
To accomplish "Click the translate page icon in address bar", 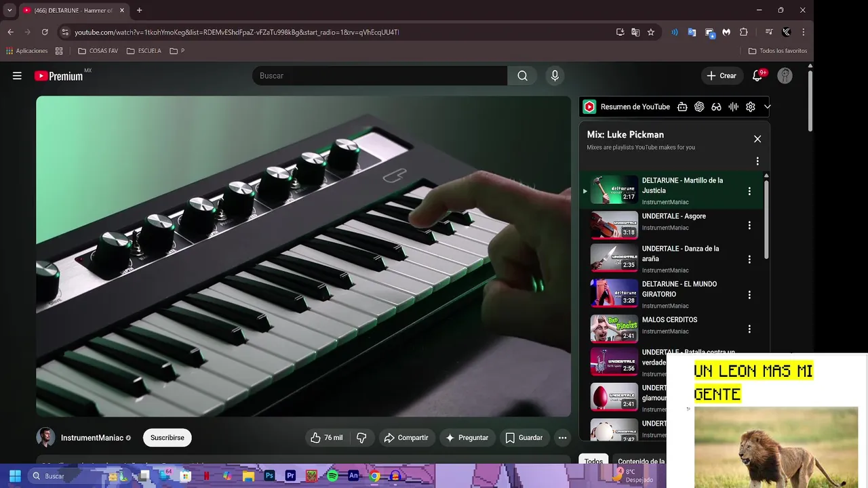I will [x=635, y=32].
